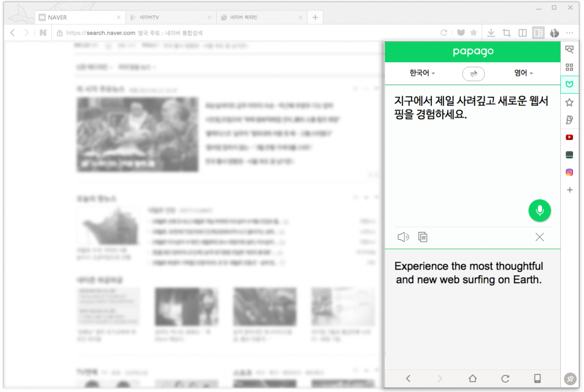Activate voice input with the microphone button

tap(539, 210)
